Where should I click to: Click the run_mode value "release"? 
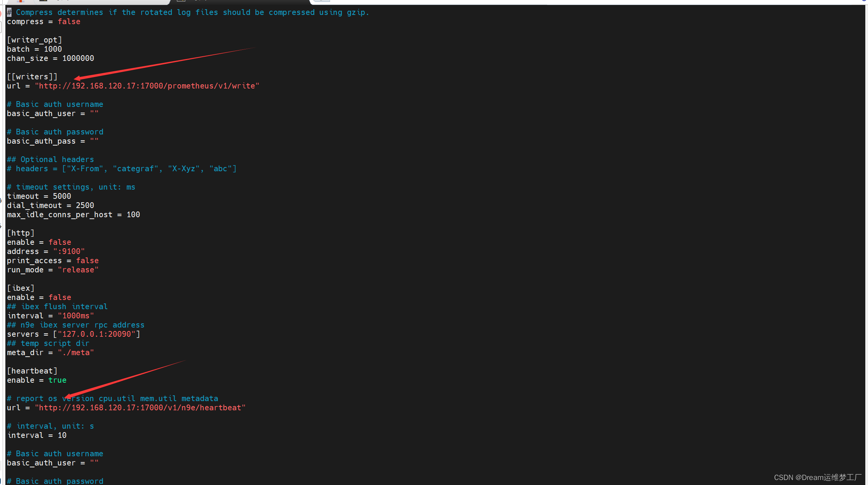click(x=78, y=270)
